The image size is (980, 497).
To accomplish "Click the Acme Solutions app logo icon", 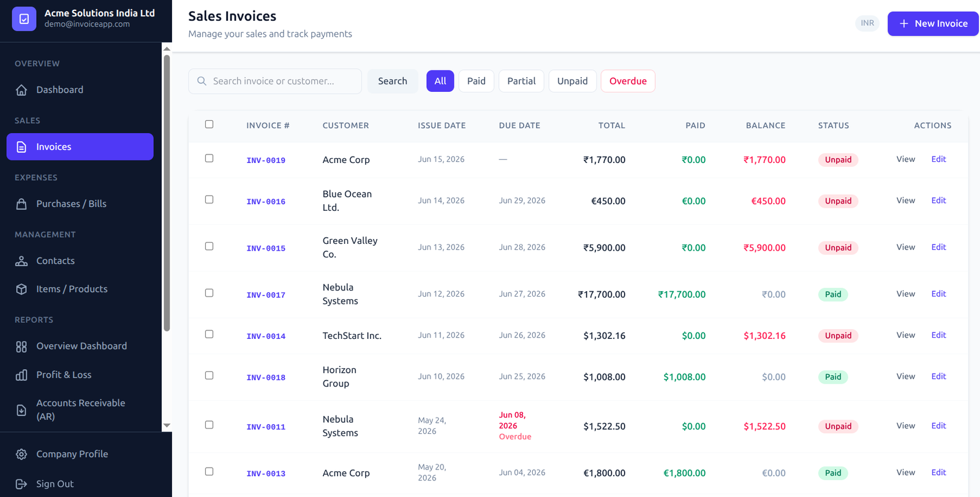I will [24, 19].
